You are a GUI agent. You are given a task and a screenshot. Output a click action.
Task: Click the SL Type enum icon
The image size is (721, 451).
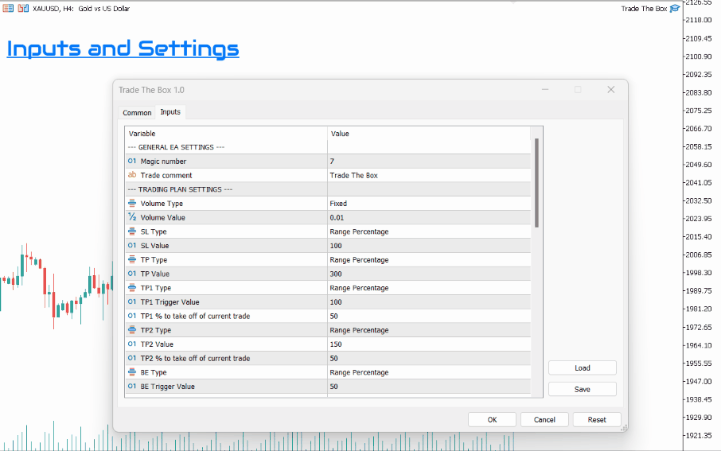coord(132,231)
